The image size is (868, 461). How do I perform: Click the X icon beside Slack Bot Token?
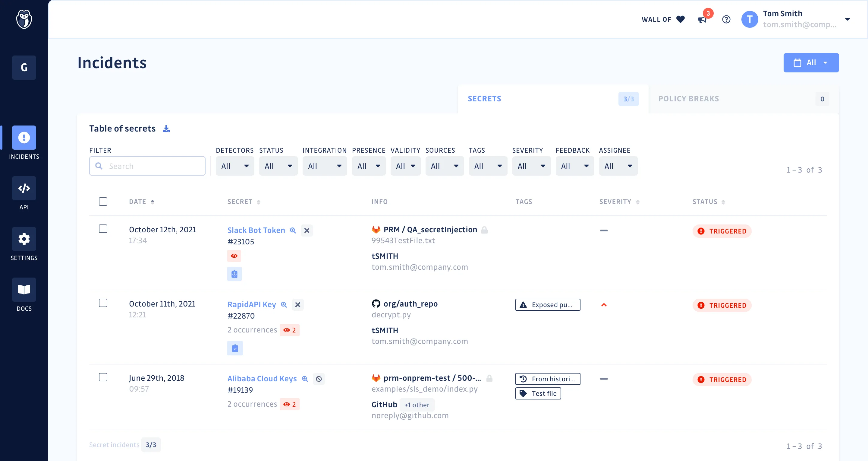tap(307, 230)
